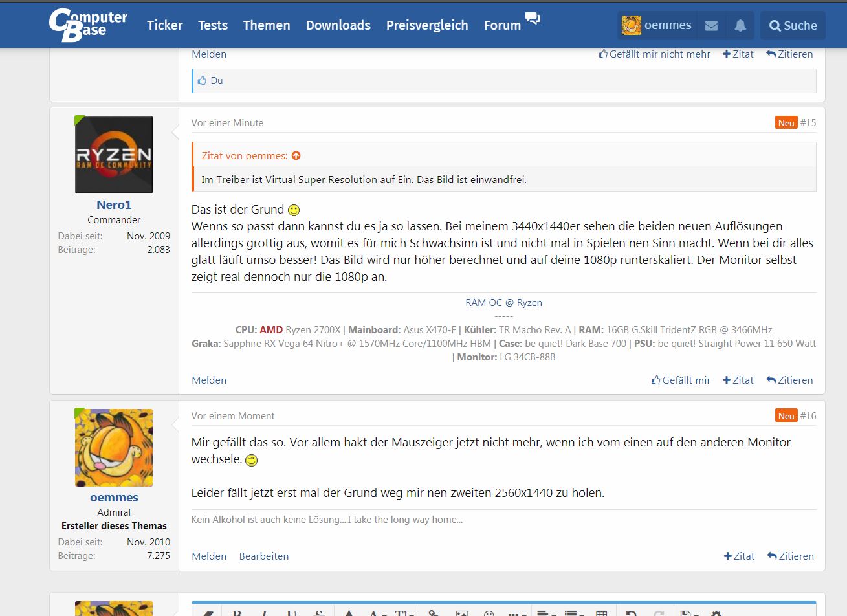Toggle Zitat multi-quote on post #15
The width and height of the screenshot is (847, 616).
[x=738, y=380]
